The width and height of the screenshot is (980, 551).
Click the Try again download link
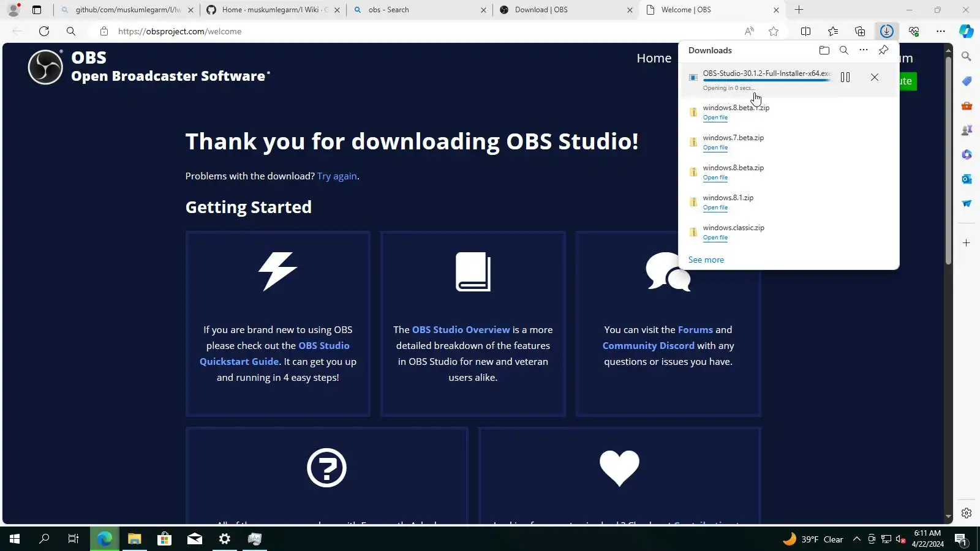pos(337,176)
